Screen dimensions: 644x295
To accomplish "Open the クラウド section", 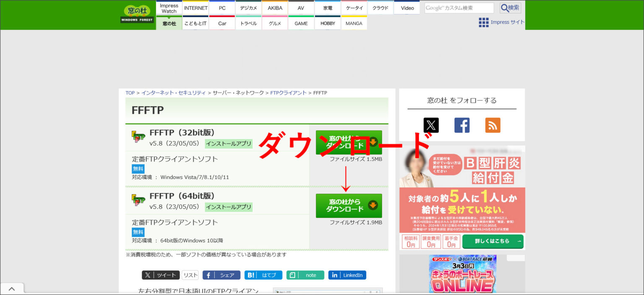I will pyautogui.click(x=380, y=8).
